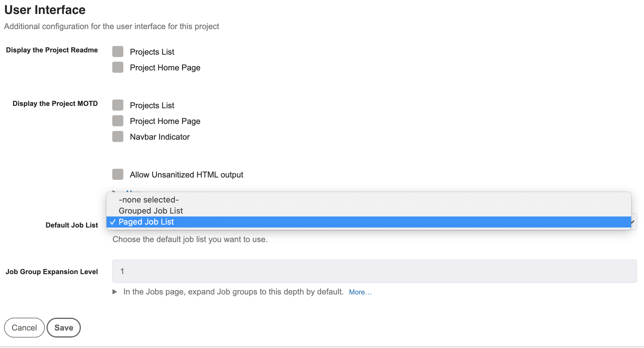Check Project Home Page for Project Readme

point(118,67)
